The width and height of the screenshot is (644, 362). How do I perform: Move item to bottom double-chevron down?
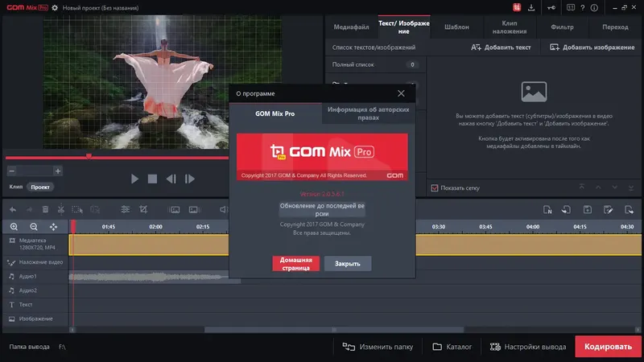click(631, 187)
